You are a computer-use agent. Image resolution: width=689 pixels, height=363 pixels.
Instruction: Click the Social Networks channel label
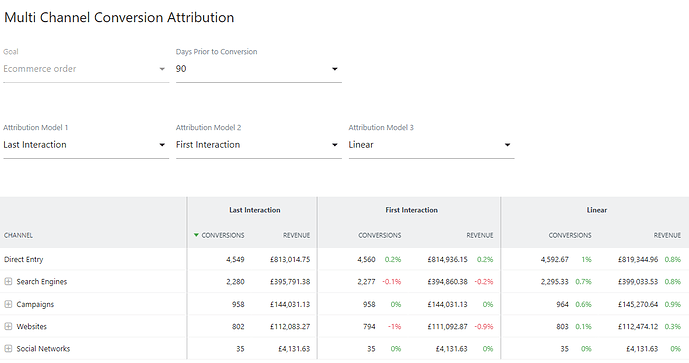coord(43,349)
